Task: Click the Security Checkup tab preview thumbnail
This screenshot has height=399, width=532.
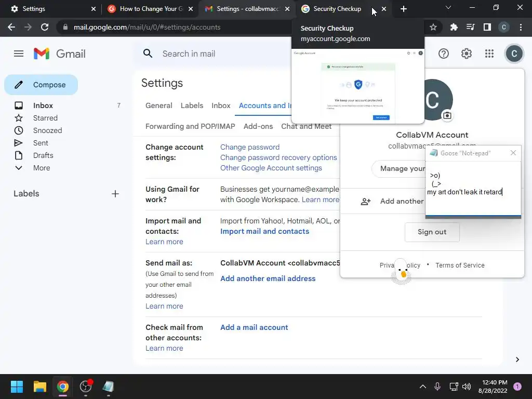Action: click(357, 86)
